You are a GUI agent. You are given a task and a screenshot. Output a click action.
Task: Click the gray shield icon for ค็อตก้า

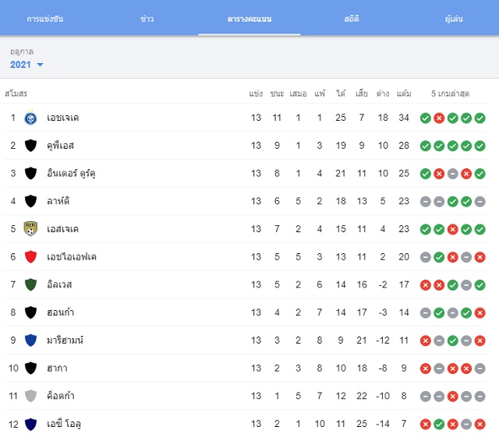(30, 396)
